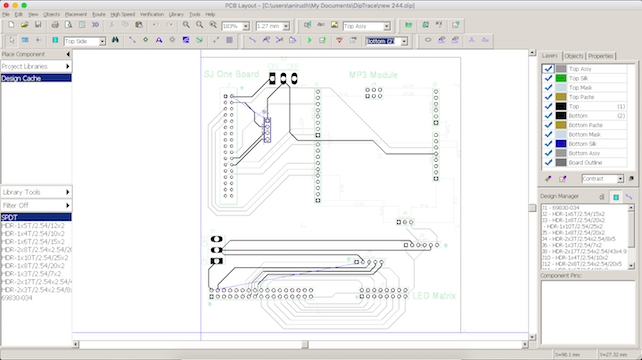
Task: Print the PCB layout
Action: (55, 25)
